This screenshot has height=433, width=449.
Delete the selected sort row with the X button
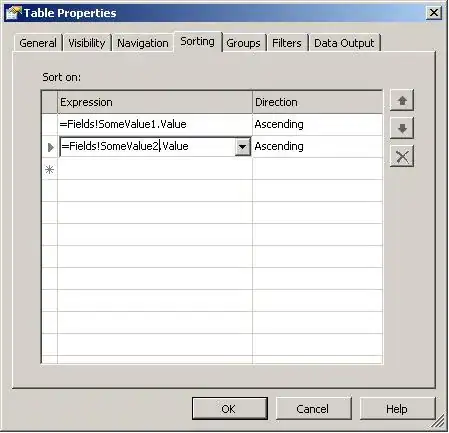(x=402, y=156)
